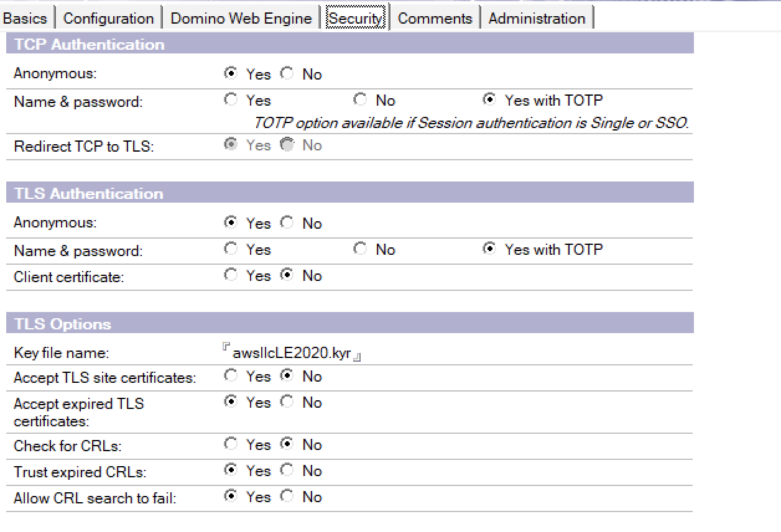
Task: Set Allow CRL search to fail to No
Action: coord(287,497)
